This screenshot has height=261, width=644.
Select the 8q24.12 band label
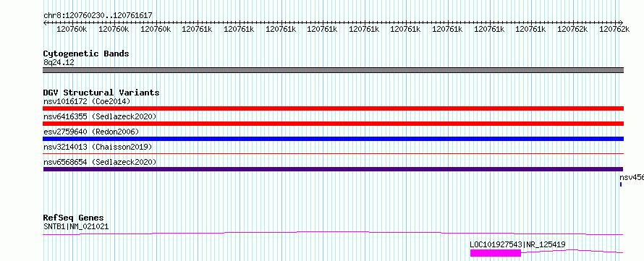click(x=59, y=62)
